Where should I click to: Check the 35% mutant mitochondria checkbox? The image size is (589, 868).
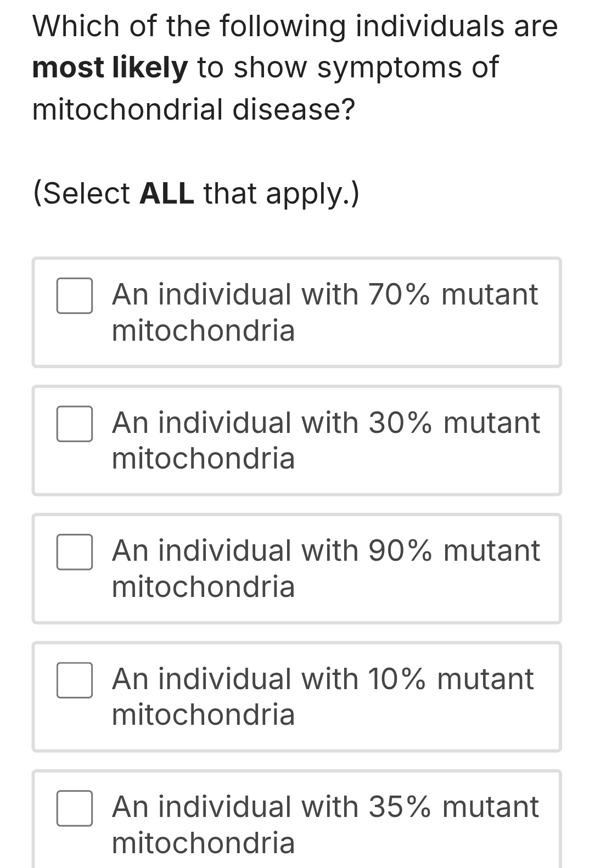tap(75, 808)
